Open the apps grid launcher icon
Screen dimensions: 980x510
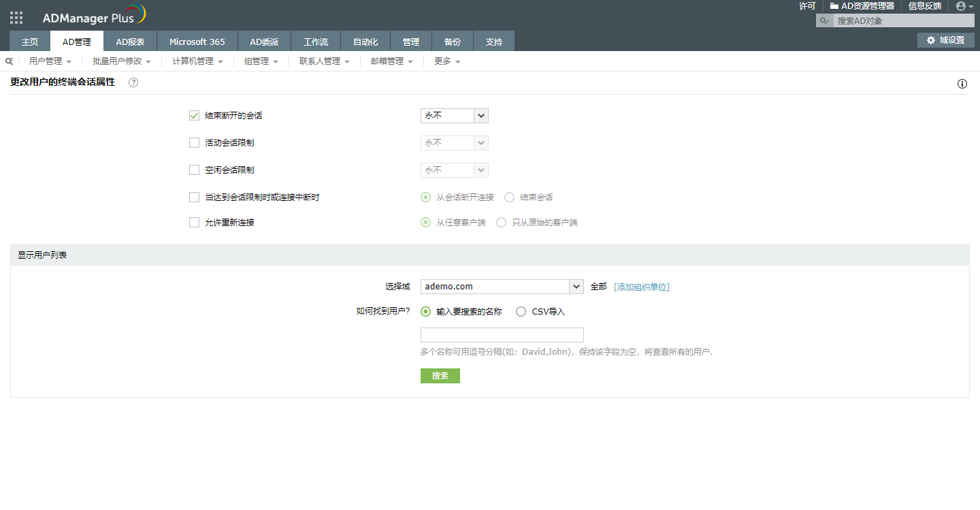[x=16, y=18]
